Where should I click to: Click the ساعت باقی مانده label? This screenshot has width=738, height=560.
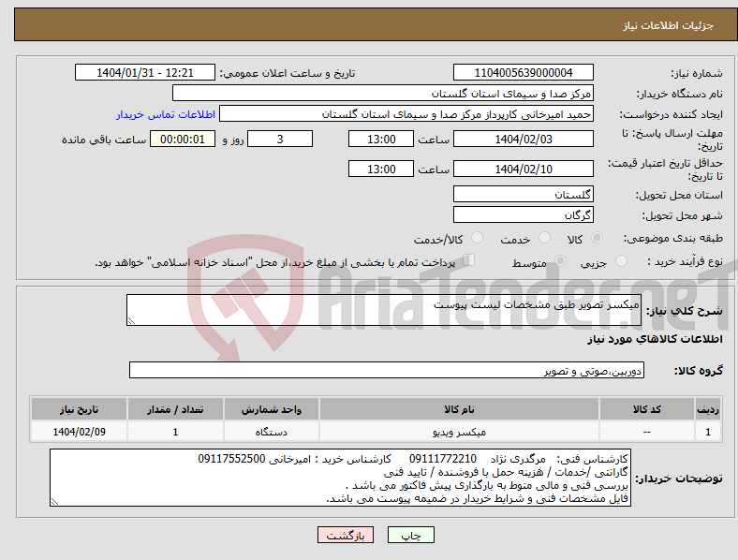click(x=104, y=140)
